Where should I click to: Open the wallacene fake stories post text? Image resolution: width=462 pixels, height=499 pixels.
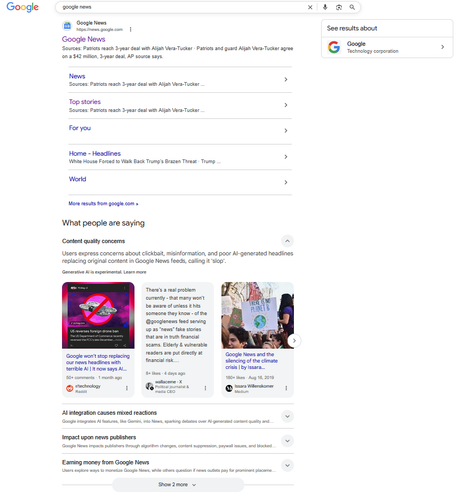click(176, 325)
